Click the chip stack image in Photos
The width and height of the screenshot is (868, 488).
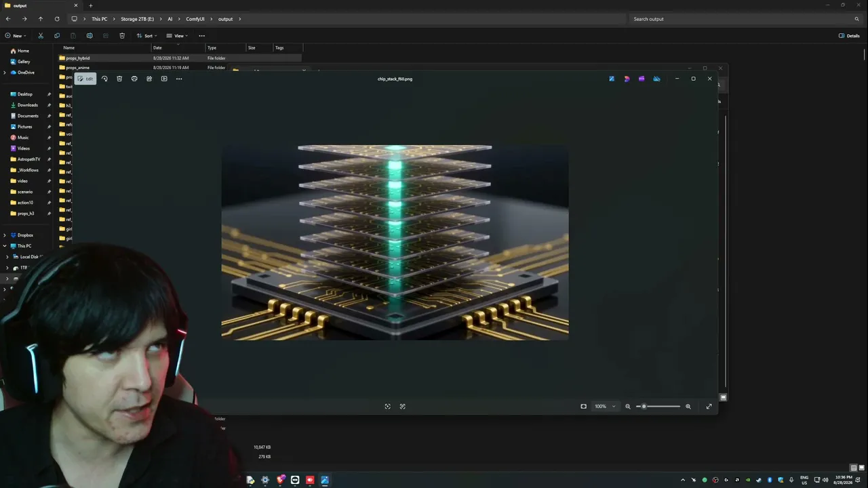(395, 242)
